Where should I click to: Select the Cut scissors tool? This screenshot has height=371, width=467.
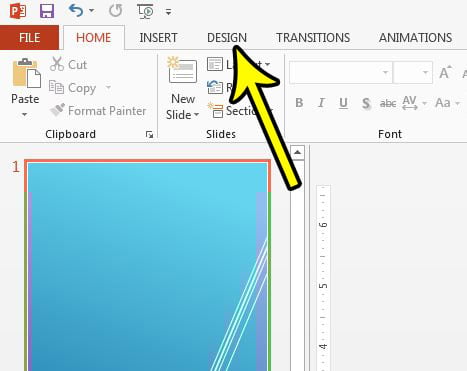tap(57, 64)
